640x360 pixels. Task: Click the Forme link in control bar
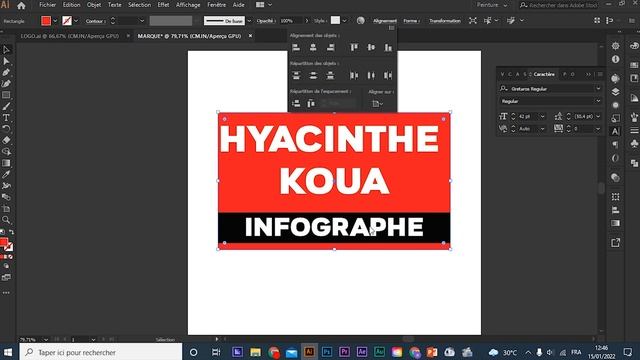click(411, 21)
